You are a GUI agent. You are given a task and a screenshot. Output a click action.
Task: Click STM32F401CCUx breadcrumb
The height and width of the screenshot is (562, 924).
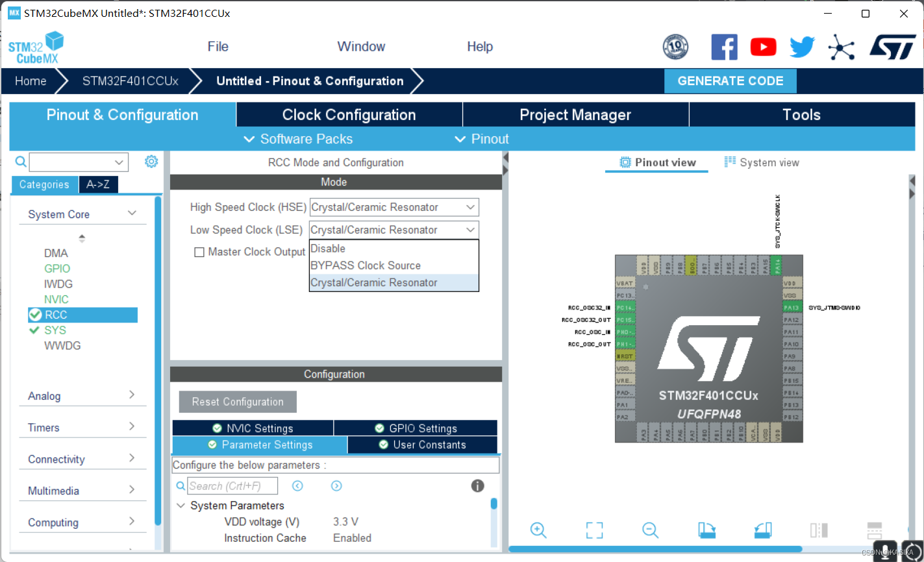pyautogui.click(x=130, y=81)
